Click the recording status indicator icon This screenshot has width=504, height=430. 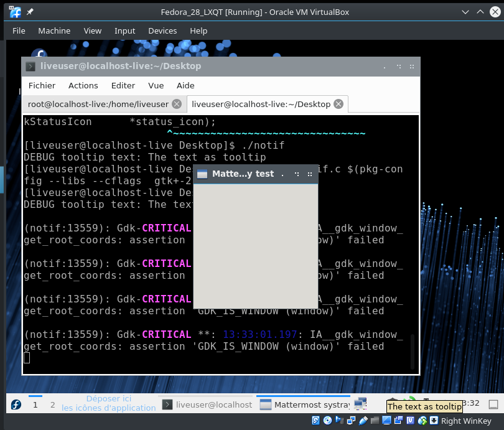pos(399,421)
